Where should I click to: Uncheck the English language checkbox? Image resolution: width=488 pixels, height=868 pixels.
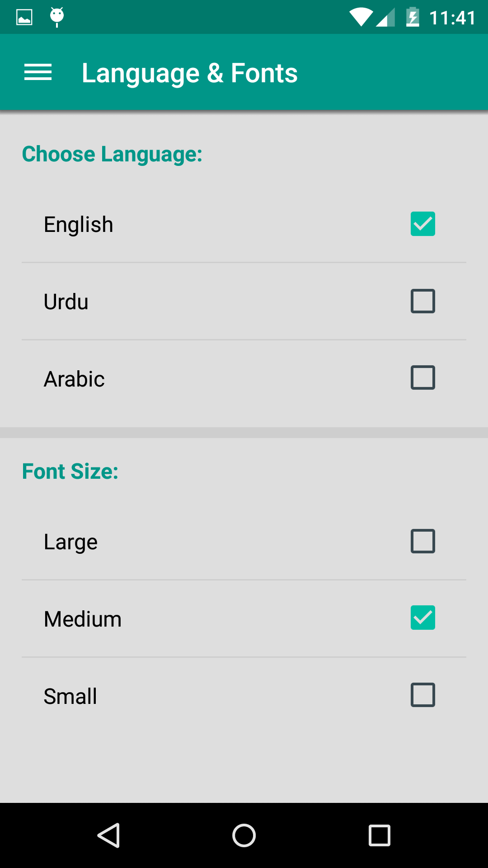(x=423, y=224)
